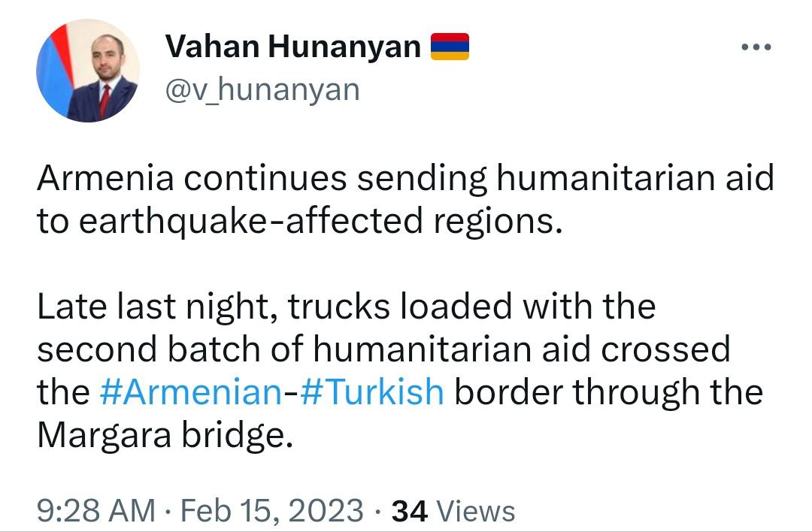Open the #Armenian hashtag
Image resolution: width=812 pixels, height=532 pixels.
click(190, 391)
